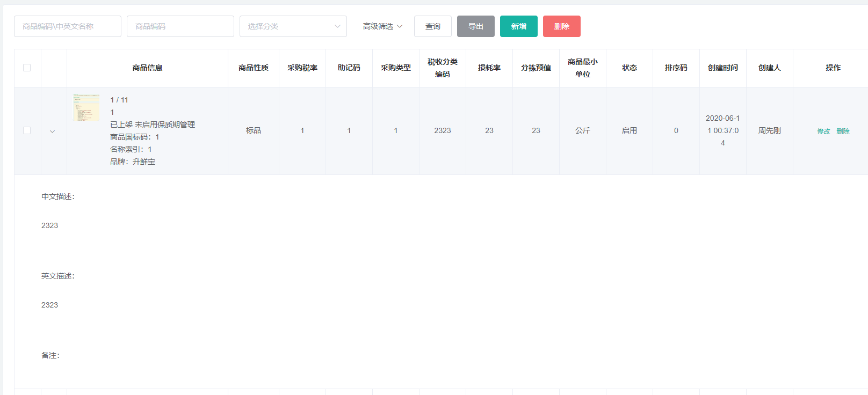Click the 商品最小单位 column header
The height and width of the screenshot is (395, 868).
(x=583, y=68)
